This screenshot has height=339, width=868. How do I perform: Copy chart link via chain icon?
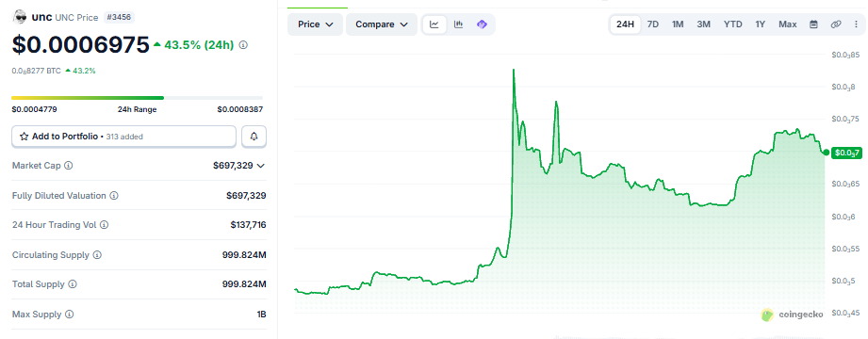[x=836, y=24]
